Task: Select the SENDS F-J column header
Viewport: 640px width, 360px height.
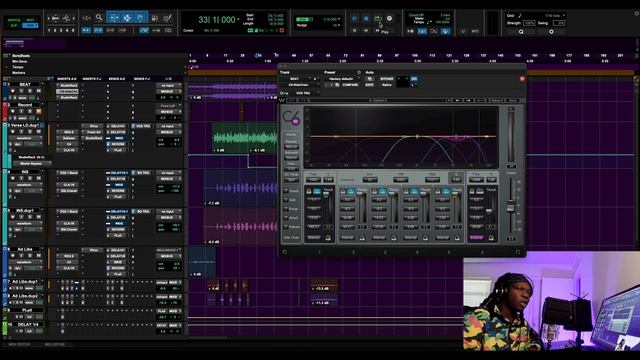Action: tap(142, 79)
